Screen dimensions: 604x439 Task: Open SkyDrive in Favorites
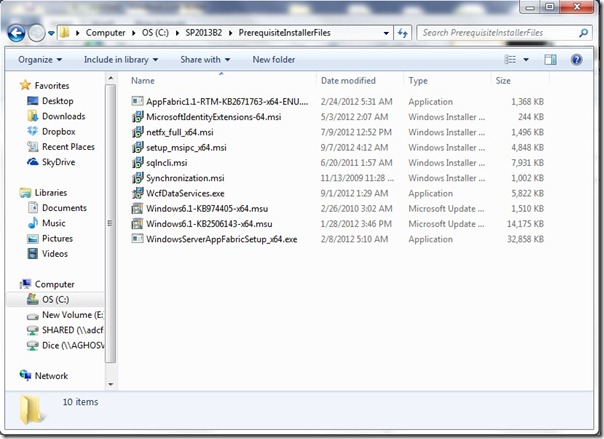[59, 162]
